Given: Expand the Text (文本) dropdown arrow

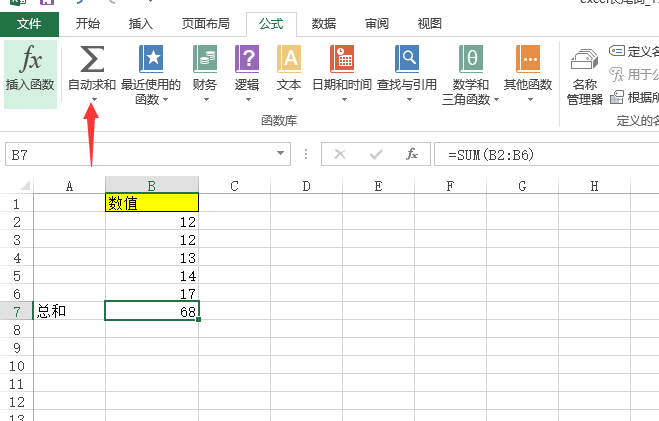Looking at the screenshot, I should click(x=290, y=100).
